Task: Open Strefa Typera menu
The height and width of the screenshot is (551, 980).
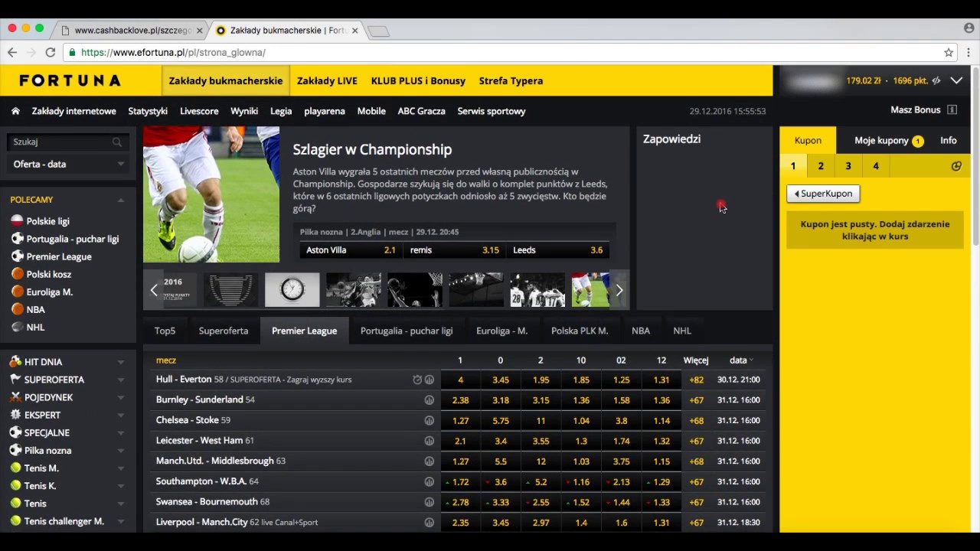Action: point(511,80)
